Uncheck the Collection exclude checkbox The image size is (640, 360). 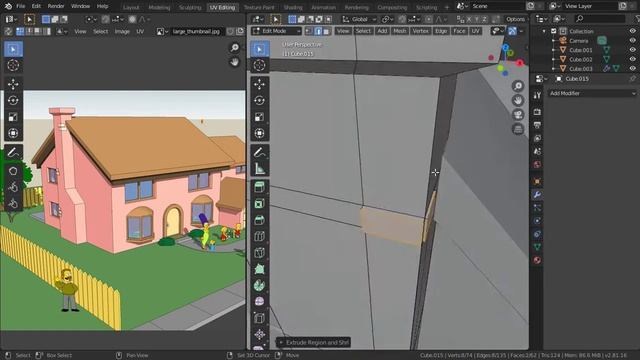[553, 31]
